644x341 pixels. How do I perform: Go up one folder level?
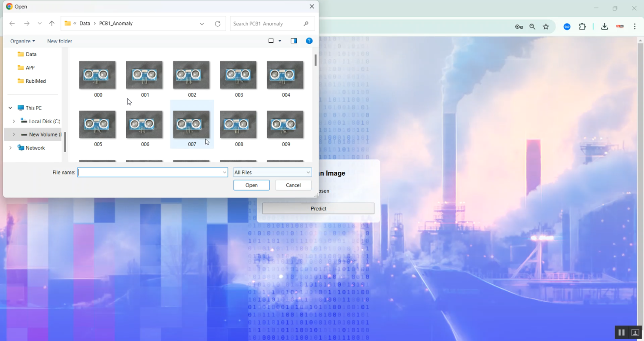52,24
